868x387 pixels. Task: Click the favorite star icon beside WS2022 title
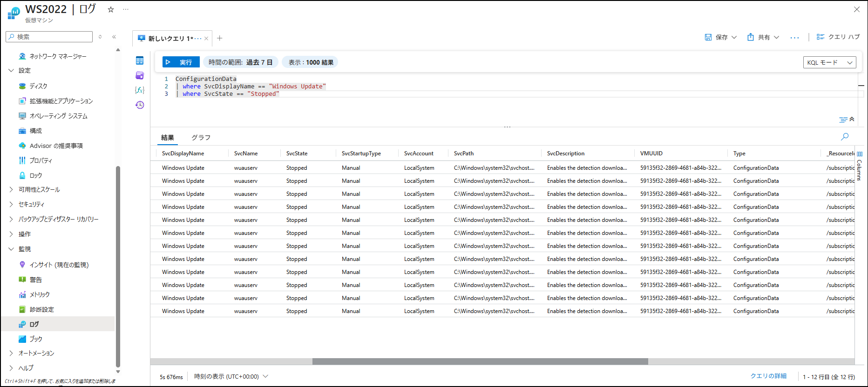(111, 10)
